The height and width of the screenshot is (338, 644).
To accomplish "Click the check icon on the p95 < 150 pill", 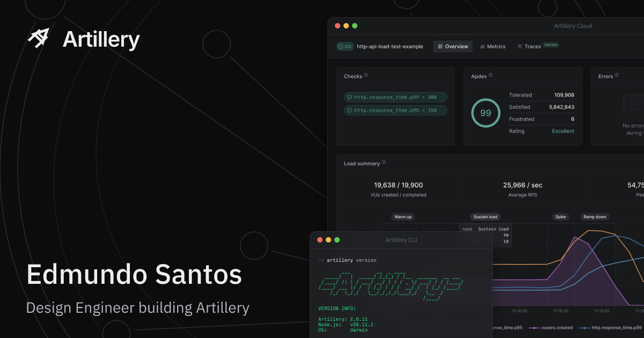I will (349, 110).
